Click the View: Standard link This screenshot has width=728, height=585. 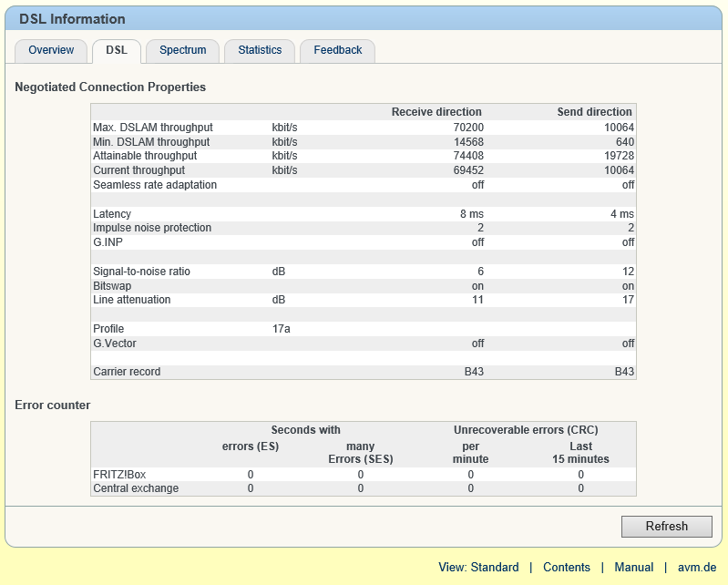(x=478, y=567)
